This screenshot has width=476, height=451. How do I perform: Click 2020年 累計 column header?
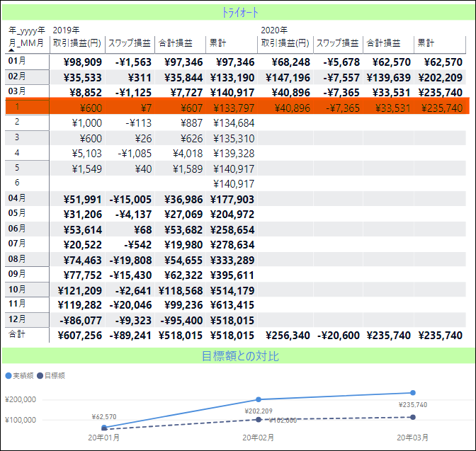[426, 42]
